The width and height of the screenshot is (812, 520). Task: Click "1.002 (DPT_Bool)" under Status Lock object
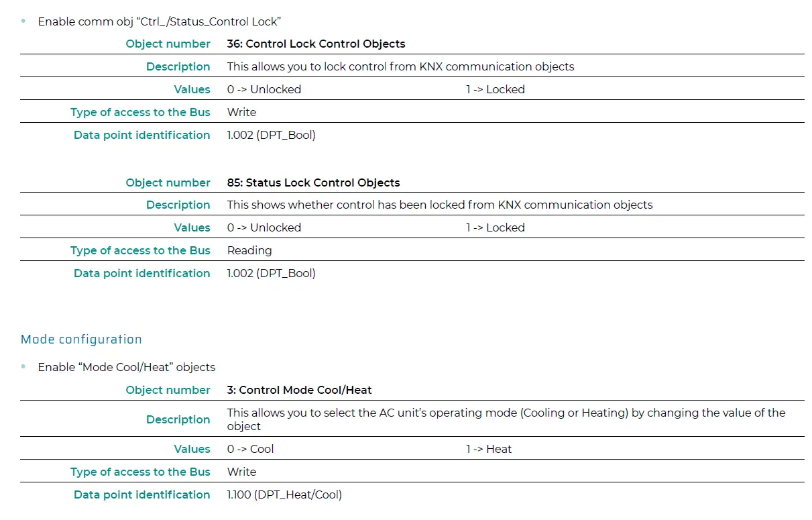coord(271,274)
